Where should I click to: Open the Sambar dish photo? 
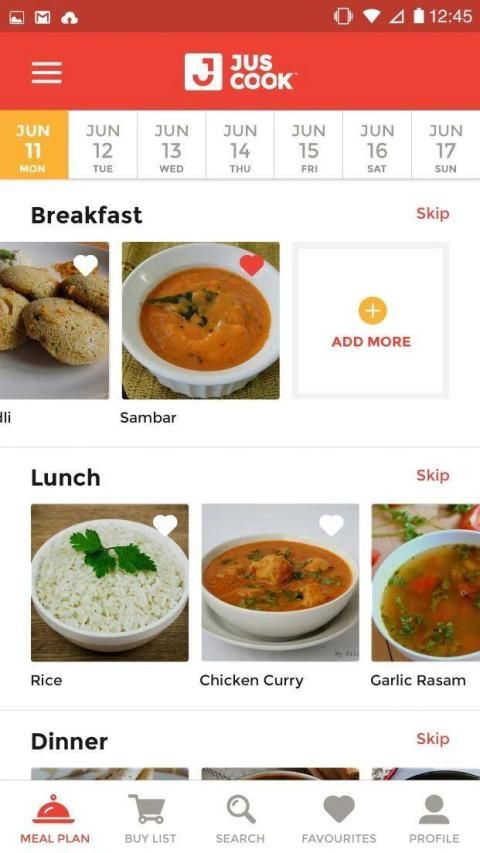[x=201, y=320]
